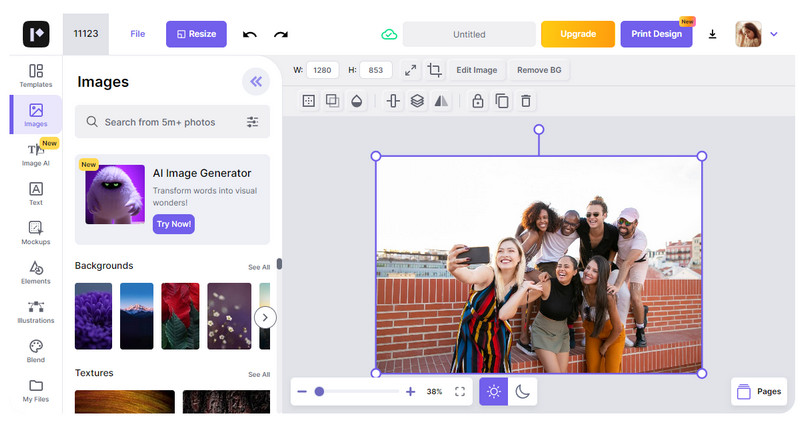
Task: Expand the profile account dropdown arrow
Action: tap(774, 34)
